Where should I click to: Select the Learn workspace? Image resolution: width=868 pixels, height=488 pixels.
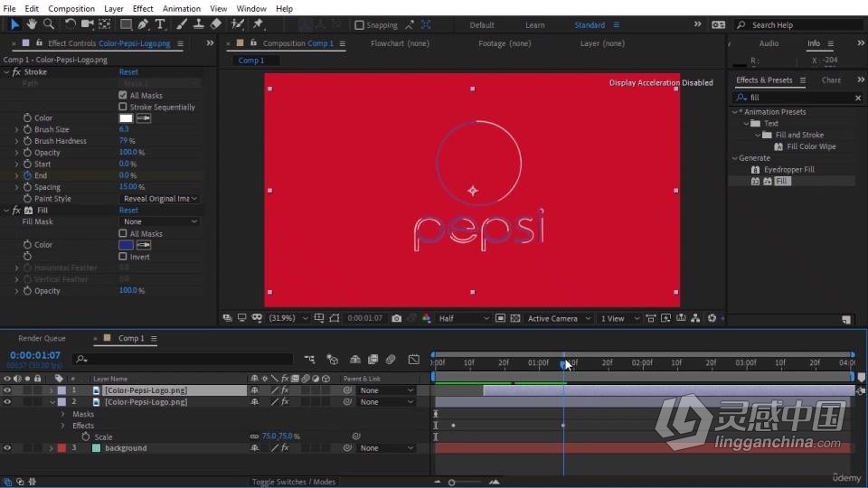534,25
